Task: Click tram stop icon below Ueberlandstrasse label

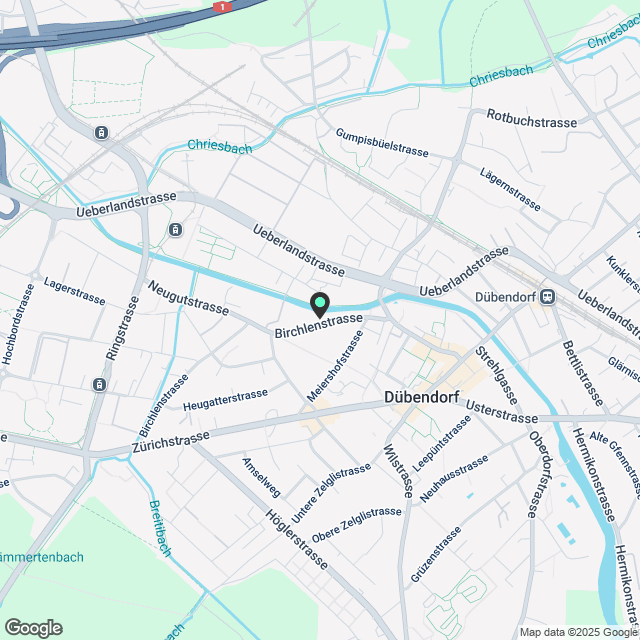Action: (x=176, y=230)
